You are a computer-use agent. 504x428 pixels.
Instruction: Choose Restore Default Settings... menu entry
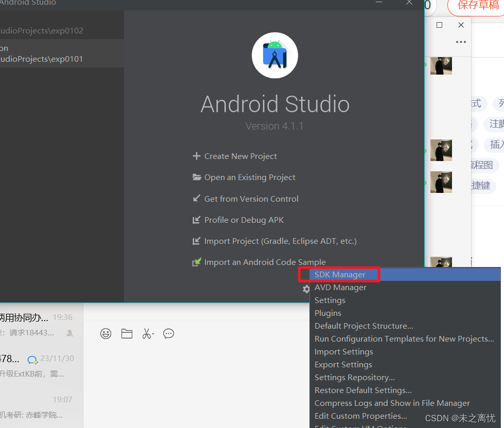405,390
